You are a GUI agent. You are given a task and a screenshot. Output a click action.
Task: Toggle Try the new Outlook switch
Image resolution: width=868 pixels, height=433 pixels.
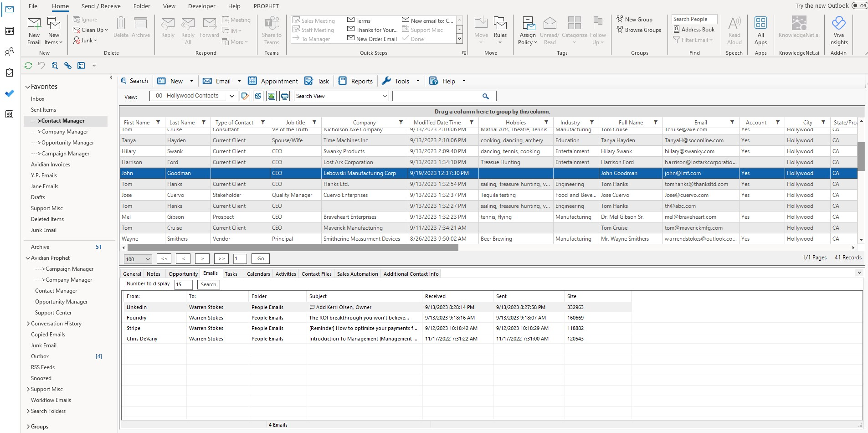tap(859, 6)
